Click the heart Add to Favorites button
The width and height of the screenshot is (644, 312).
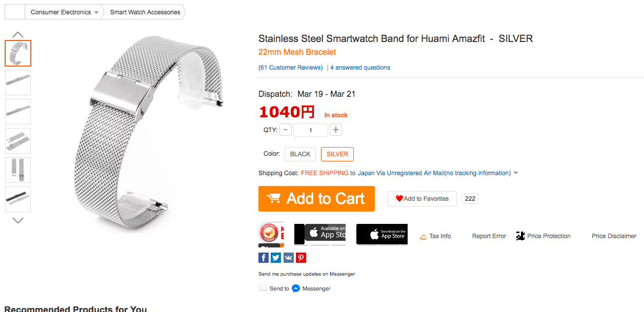point(422,199)
